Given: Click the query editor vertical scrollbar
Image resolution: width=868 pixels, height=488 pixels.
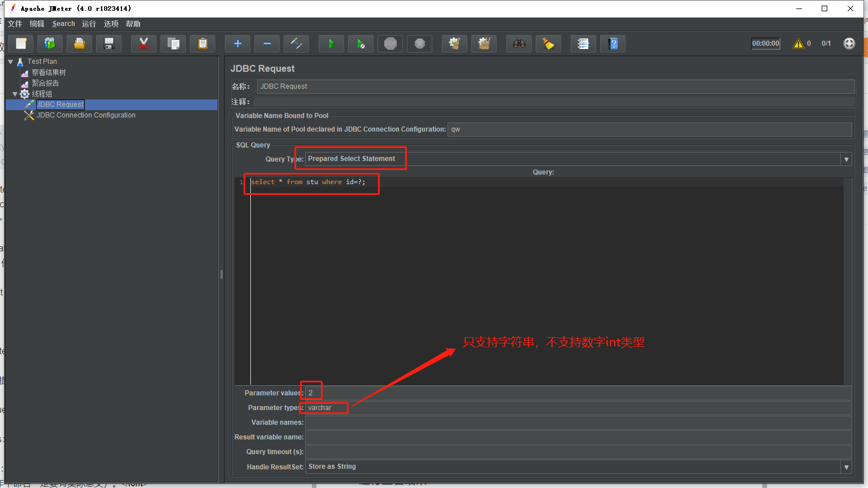Looking at the screenshot, I should point(848,281).
